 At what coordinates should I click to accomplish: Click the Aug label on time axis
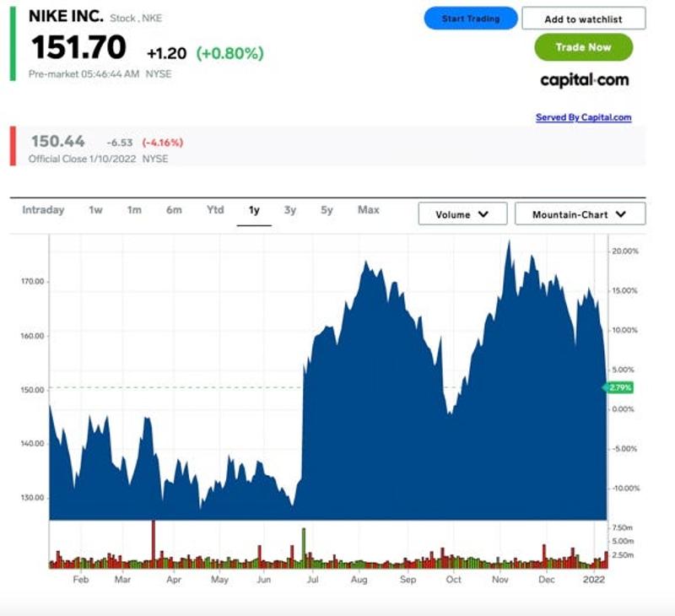(x=359, y=580)
